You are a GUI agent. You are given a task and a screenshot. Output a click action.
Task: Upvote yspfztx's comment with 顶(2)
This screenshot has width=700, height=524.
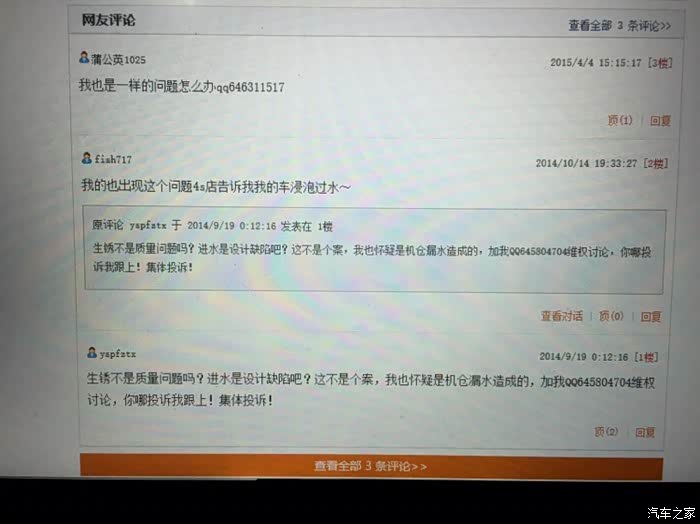606,432
